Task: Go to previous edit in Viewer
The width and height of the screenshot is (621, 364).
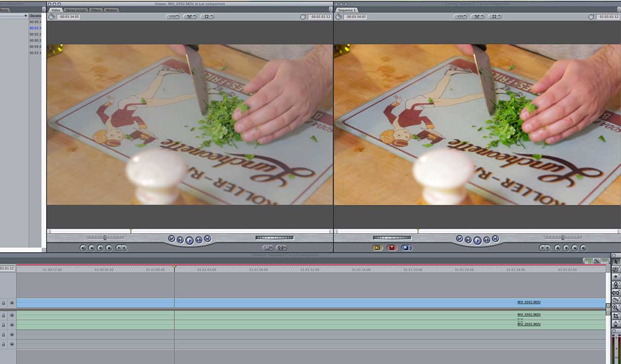Action: [x=172, y=239]
